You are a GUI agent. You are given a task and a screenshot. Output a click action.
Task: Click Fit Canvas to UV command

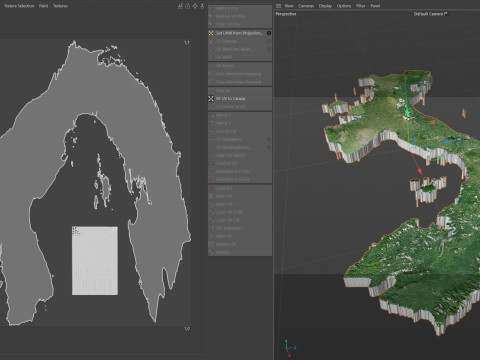point(240,107)
